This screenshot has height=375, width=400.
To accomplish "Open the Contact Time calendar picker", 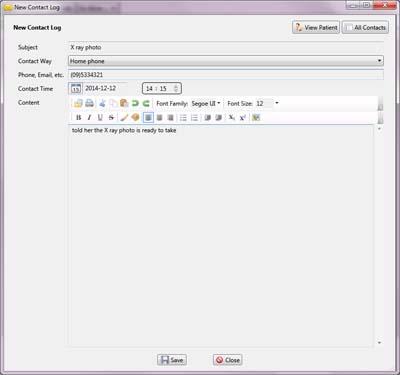I will tap(76, 89).
